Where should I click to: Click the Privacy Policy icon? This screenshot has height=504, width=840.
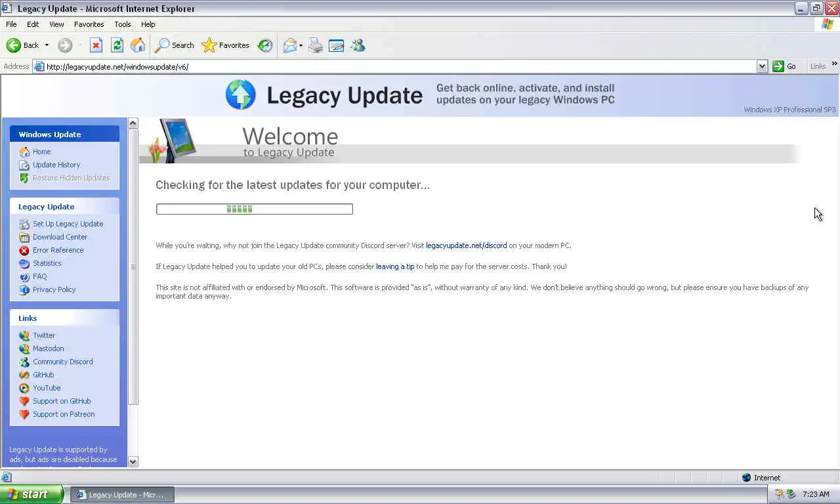[24, 289]
